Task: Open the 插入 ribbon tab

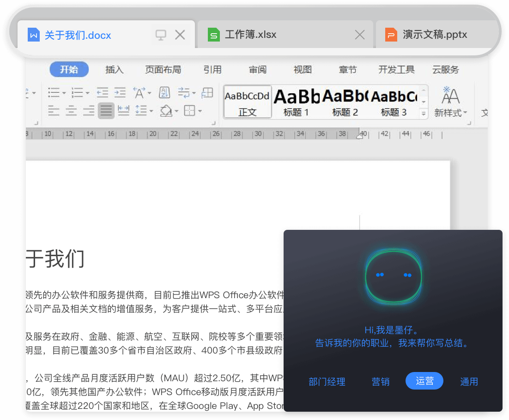Action: [x=114, y=70]
